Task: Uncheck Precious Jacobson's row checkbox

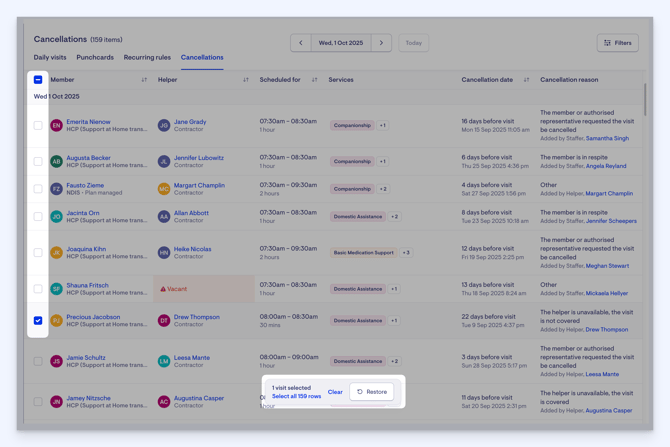Action: click(x=38, y=321)
